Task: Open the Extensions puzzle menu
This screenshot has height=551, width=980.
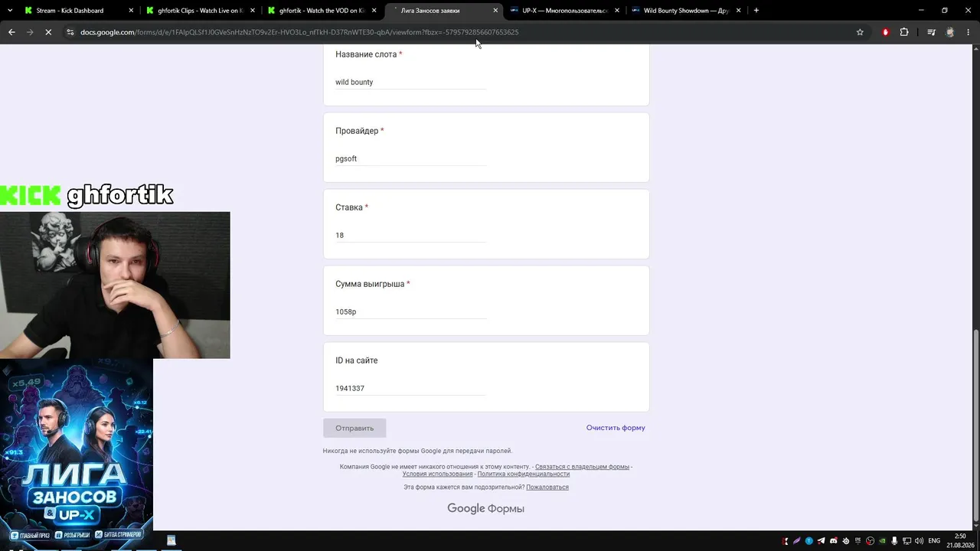Action: (x=904, y=32)
